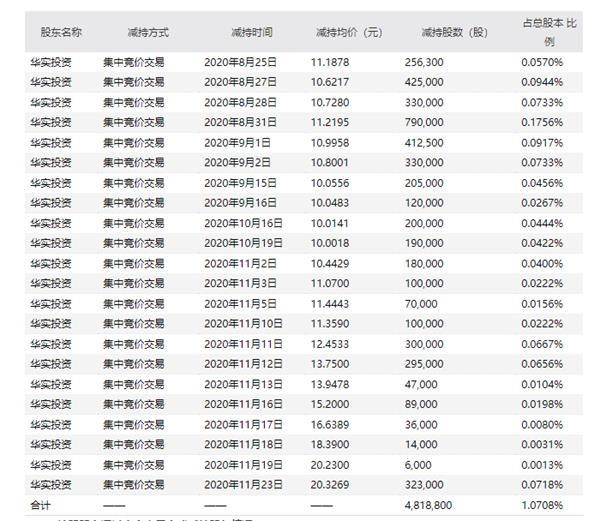Click the share count 190,000
Screen dimensions: 600x521
[424, 243]
